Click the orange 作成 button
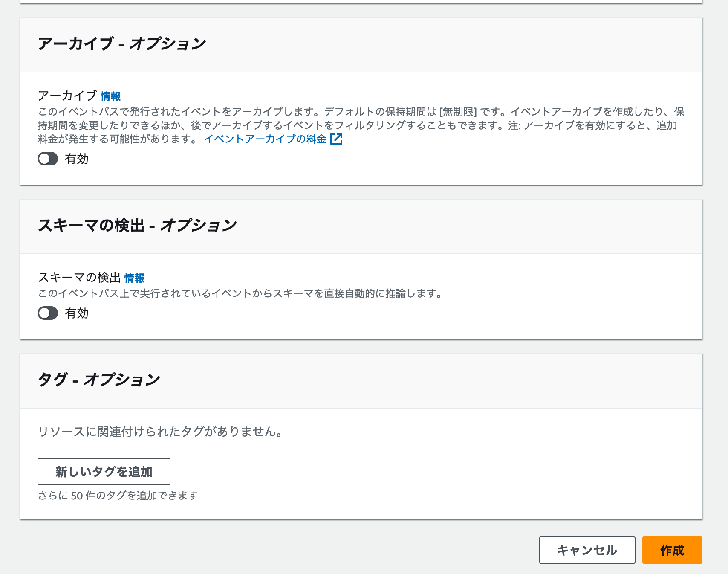The height and width of the screenshot is (574, 728). click(x=672, y=550)
